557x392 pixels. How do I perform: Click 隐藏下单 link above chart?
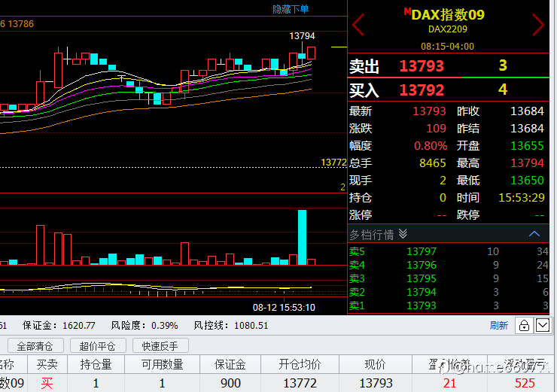coord(291,9)
